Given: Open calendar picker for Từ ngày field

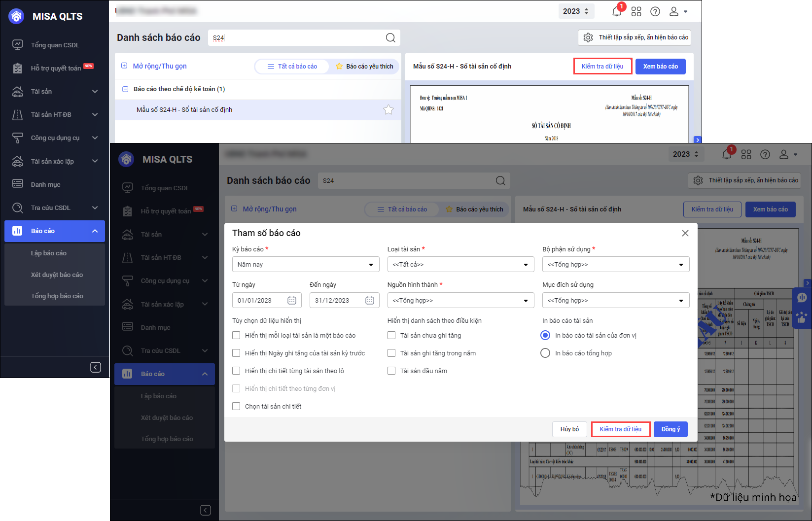Looking at the screenshot, I should click(x=292, y=300).
